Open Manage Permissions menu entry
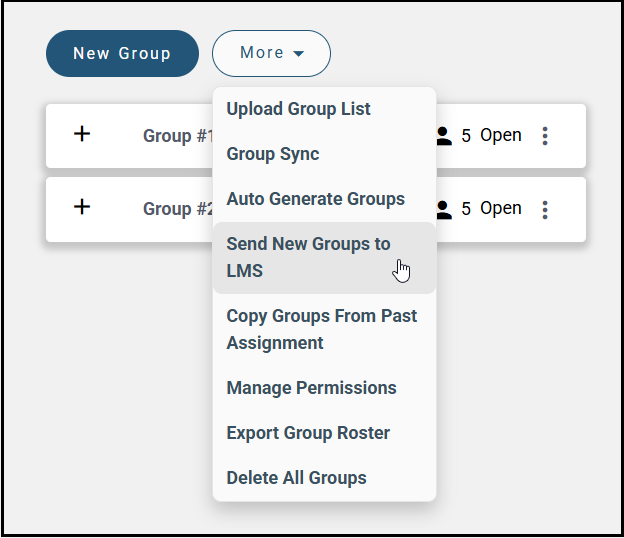 tap(324, 388)
